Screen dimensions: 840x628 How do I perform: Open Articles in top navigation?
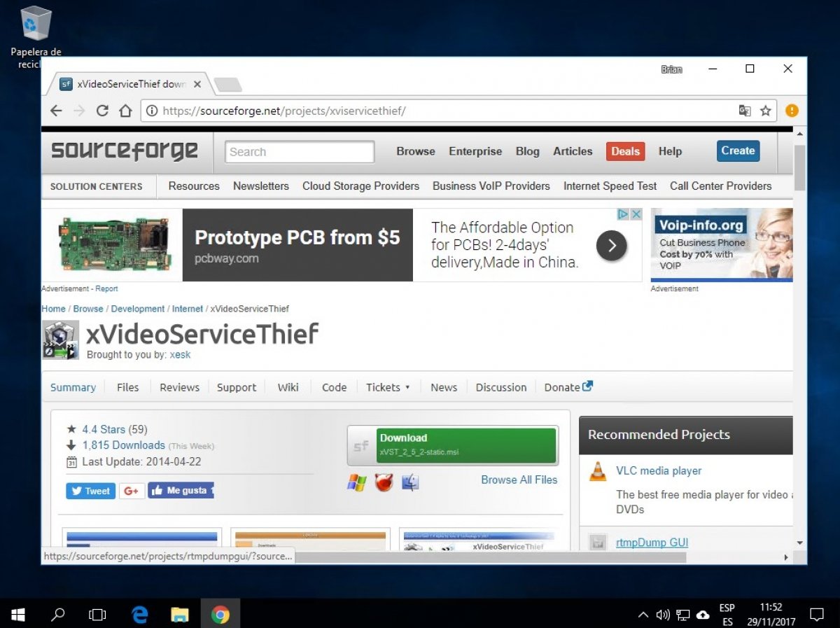(573, 151)
